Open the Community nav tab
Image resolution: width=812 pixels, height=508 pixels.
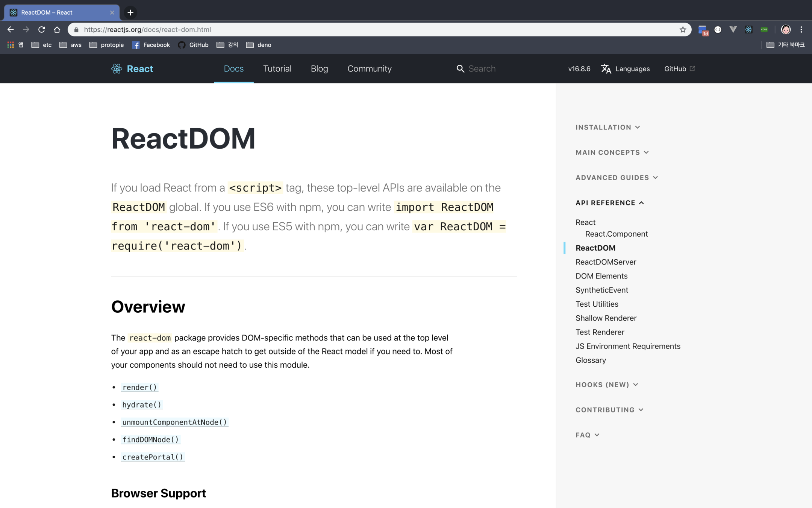click(369, 68)
